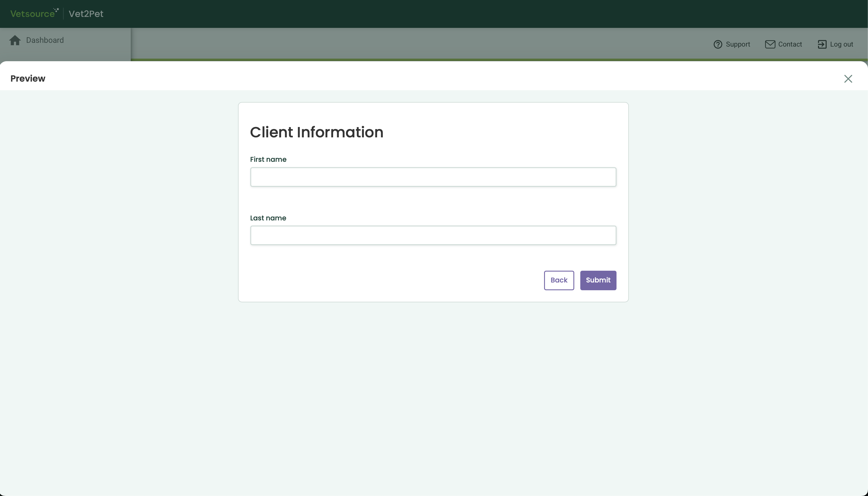
Task: Click the Log out arrow icon
Action: [x=822, y=44]
